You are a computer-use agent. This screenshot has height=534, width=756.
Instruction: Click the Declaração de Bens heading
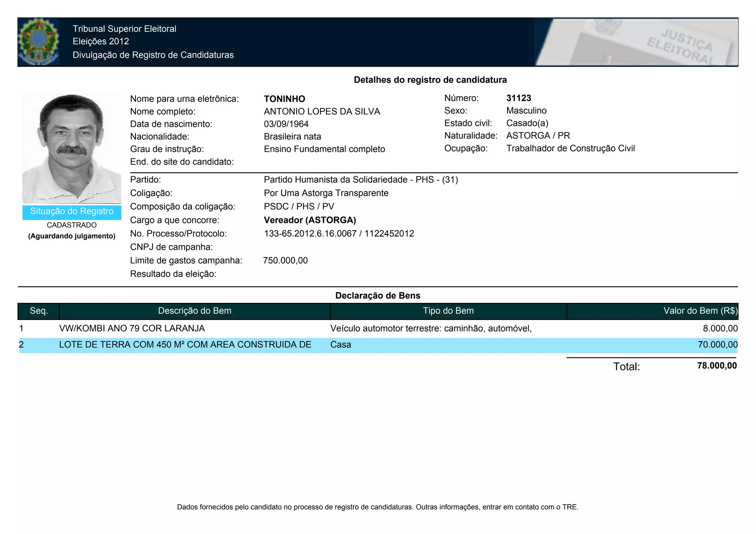378,296
